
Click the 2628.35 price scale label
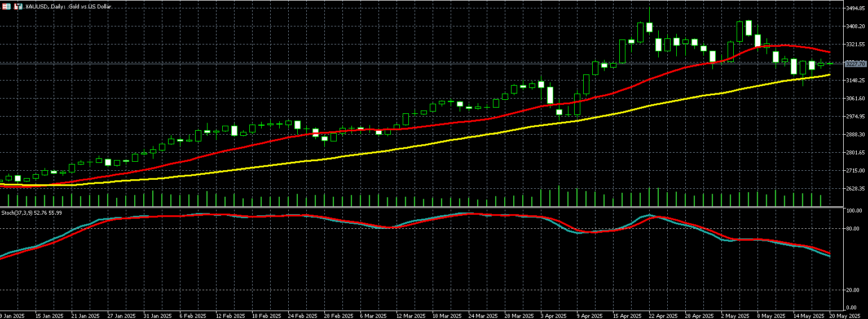pyautogui.click(x=856, y=189)
